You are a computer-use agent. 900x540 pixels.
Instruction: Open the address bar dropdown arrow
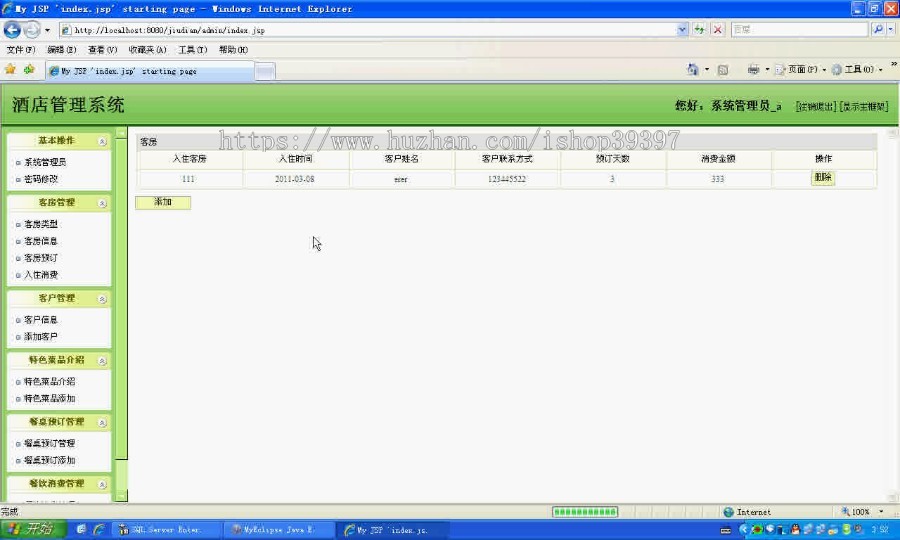[x=682, y=29]
